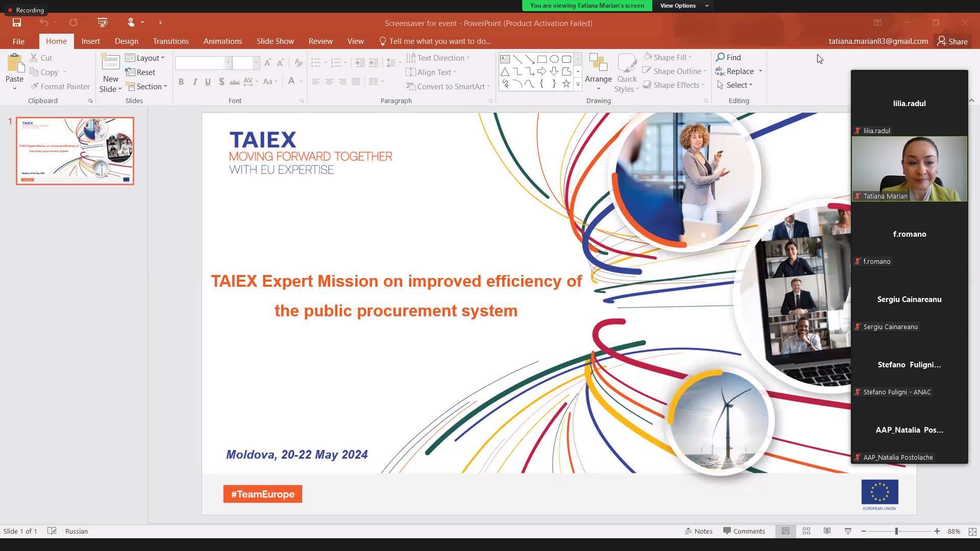Toggle Italic formatting

click(x=194, y=82)
